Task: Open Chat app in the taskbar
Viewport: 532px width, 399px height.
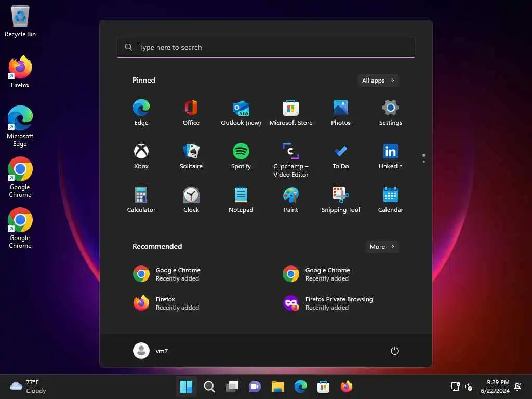Action: [255, 387]
